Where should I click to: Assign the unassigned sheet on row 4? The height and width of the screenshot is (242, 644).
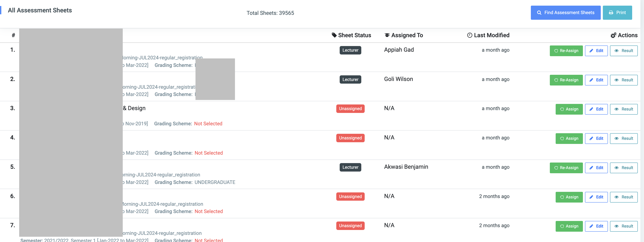tap(569, 138)
